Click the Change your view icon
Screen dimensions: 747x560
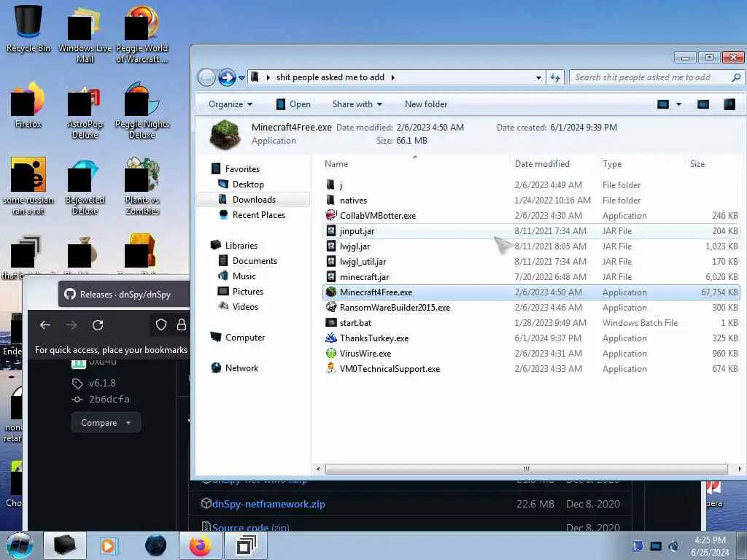tap(663, 104)
